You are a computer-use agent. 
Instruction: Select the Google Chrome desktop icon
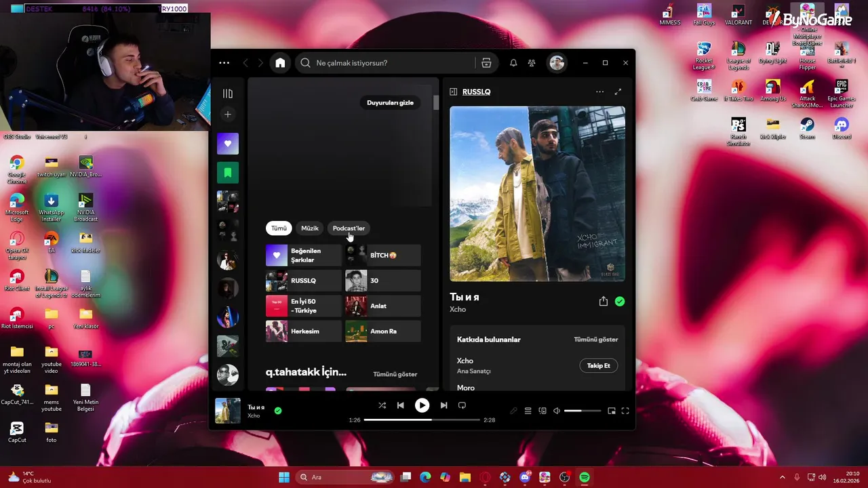click(x=17, y=169)
